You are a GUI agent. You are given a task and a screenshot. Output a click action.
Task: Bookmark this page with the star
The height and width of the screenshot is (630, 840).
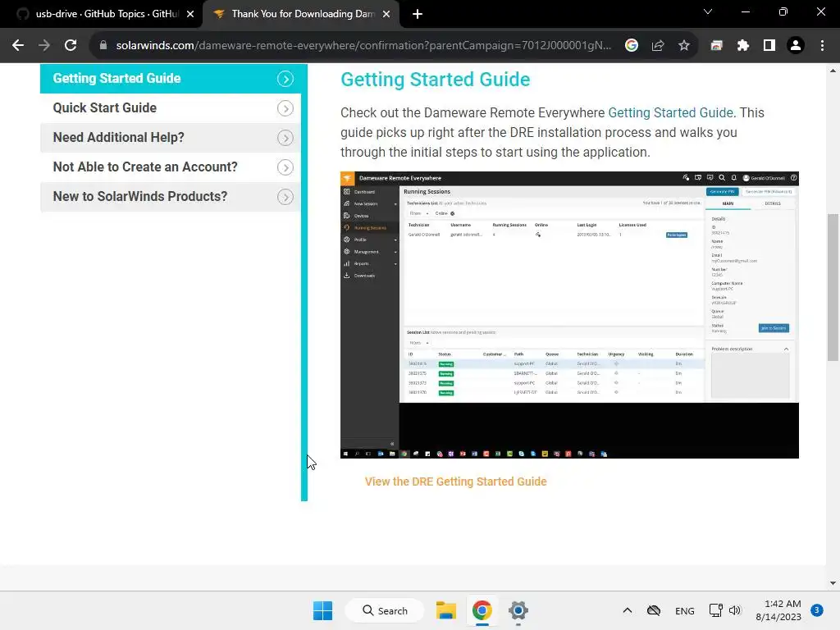684,46
